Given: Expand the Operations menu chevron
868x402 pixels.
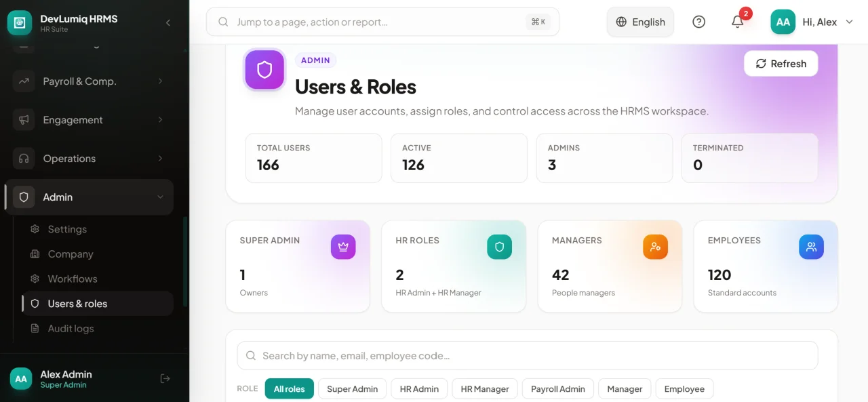Looking at the screenshot, I should click(x=161, y=159).
